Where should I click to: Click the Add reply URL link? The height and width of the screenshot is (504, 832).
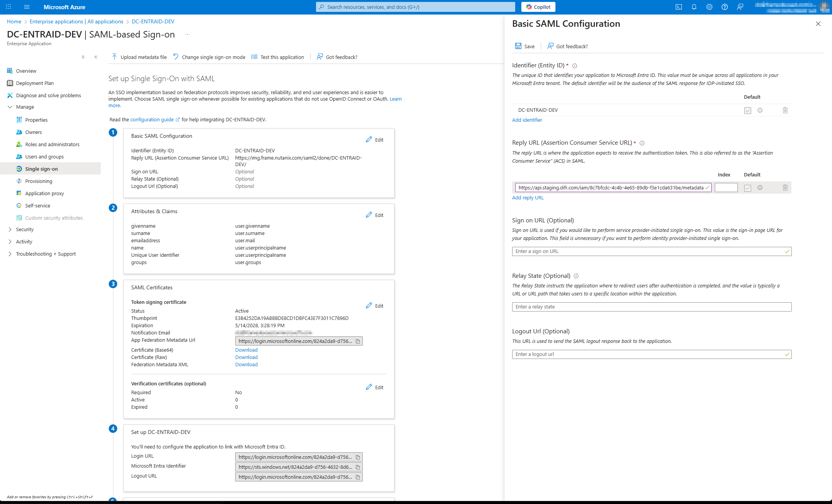pos(527,198)
